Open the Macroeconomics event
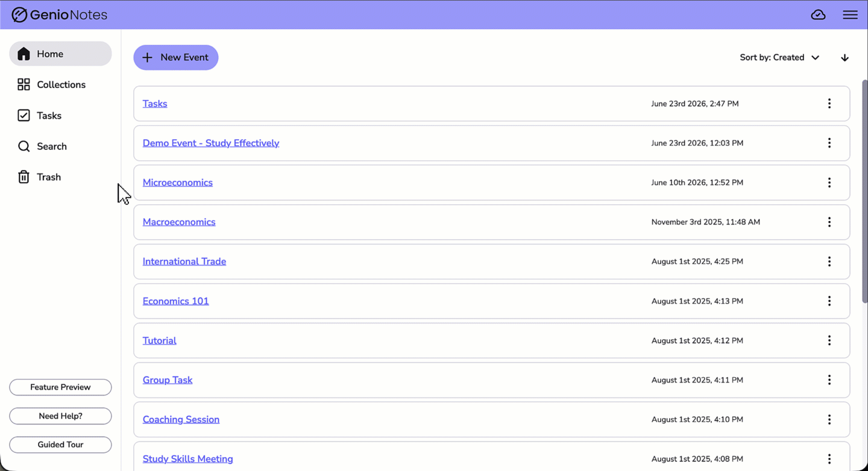Viewport: 868px width, 471px height. coord(179,222)
